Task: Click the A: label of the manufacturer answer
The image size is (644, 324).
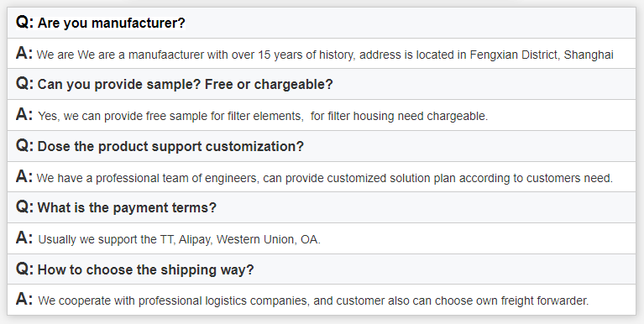Action: [24, 54]
